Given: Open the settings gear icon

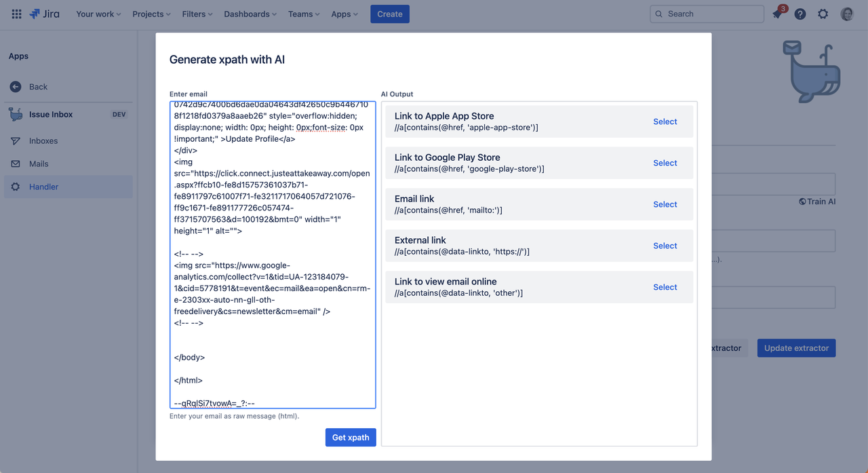Looking at the screenshot, I should tap(823, 14).
